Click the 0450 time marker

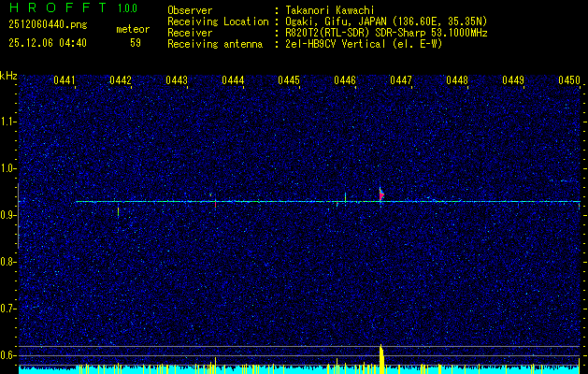coord(569,80)
